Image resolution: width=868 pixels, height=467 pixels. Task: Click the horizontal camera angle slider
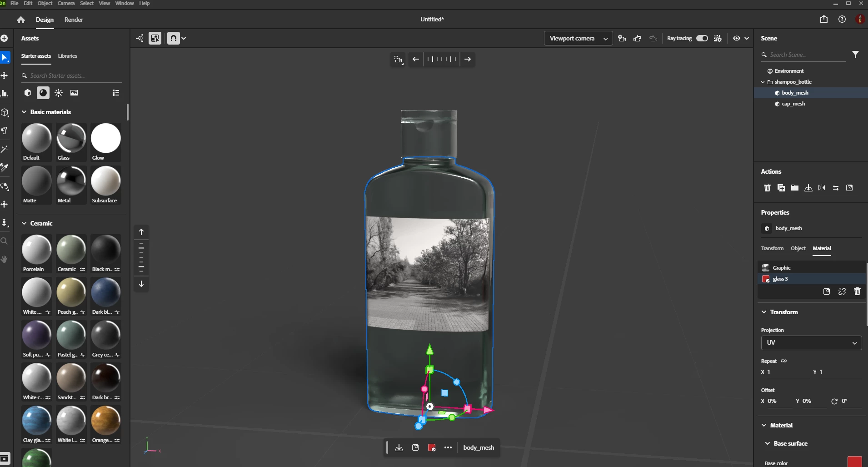[x=442, y=59]
